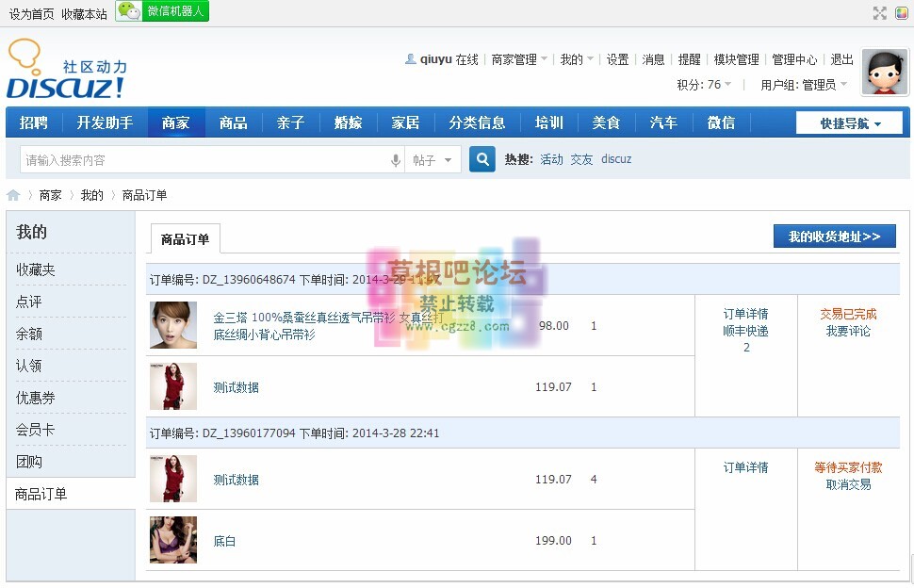Click the 取消交易 link
Screen dimensions: 914x588
point(848,484)
